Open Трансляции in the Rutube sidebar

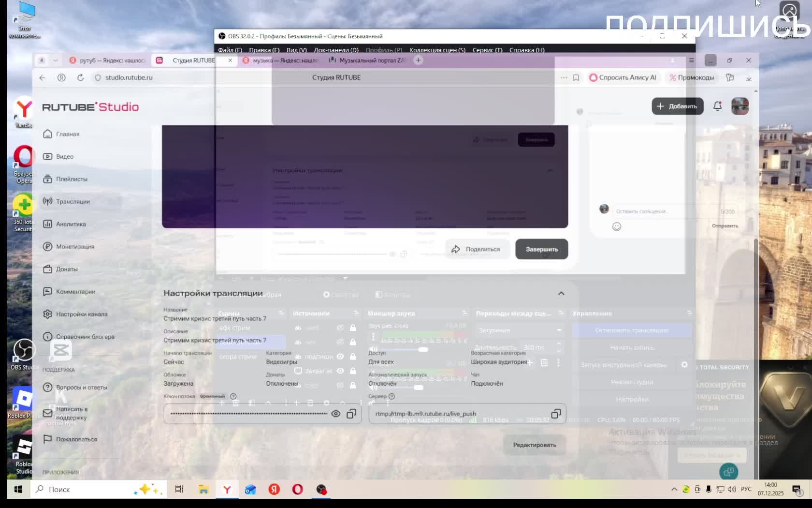(x=72, y=201)
